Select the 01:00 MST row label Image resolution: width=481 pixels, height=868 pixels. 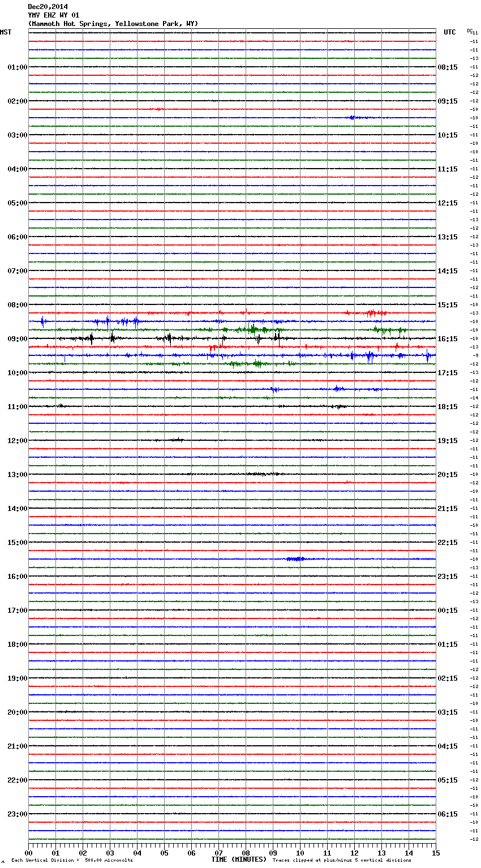click(x=17, y=67)
